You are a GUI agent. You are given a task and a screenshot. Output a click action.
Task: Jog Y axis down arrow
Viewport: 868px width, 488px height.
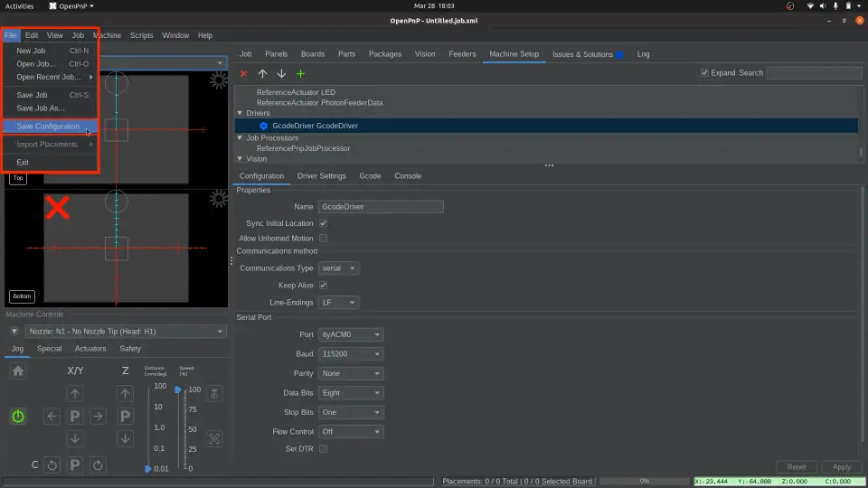coord(75,439)
